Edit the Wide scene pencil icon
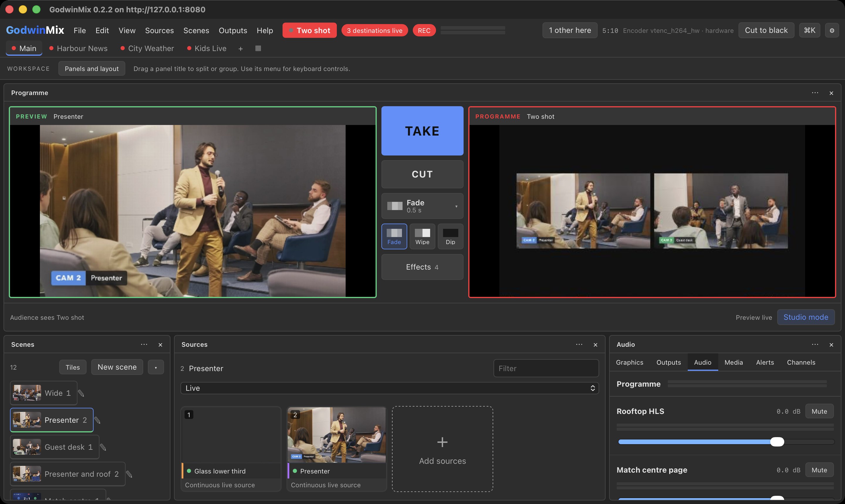The height and width of the screenshot is (504, 845). point(81,393)
